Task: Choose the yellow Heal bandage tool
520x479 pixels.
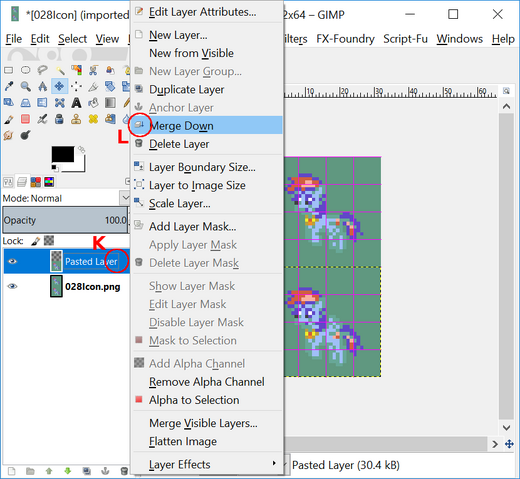Action: pyautogui.click(x=93, y=119)
